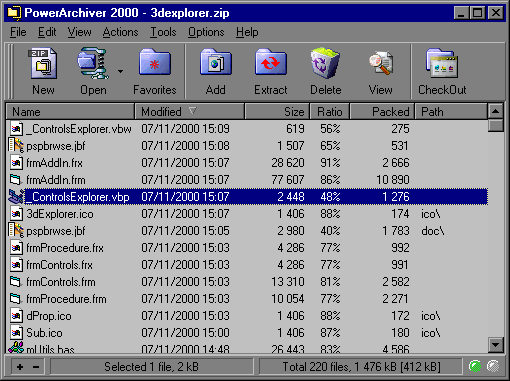Click the frmControls.frm file icon
510x381 pixels.
tap(16, 282)
